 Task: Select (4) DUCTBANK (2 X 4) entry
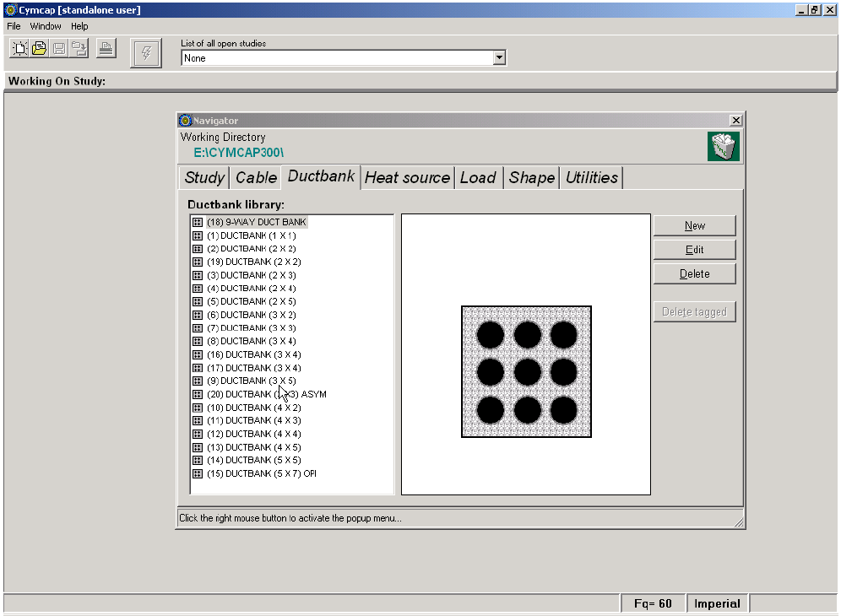[x=252, y=289]
